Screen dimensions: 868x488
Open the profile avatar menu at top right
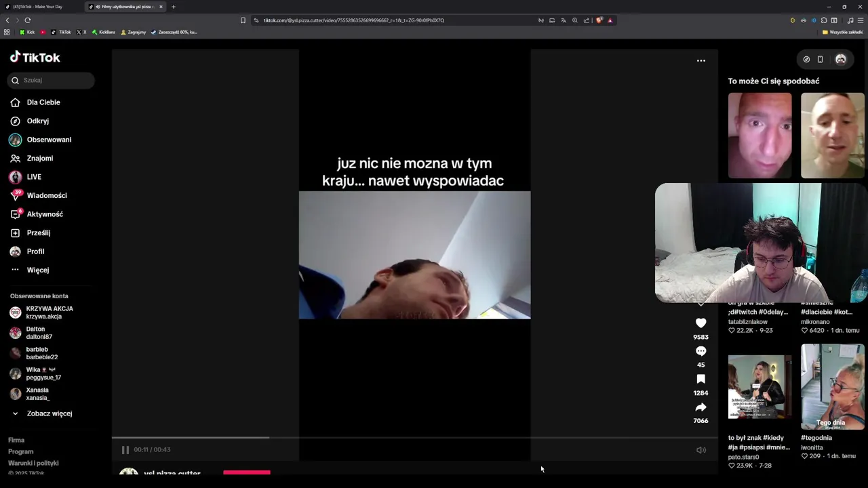pyautogui.click(x=841, y=60)
